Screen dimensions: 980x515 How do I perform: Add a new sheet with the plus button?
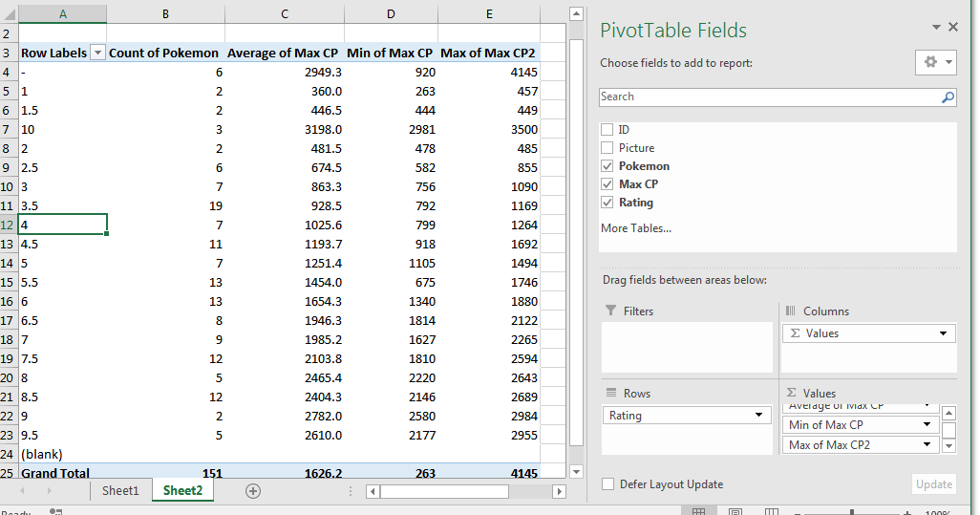pos(253,491)
